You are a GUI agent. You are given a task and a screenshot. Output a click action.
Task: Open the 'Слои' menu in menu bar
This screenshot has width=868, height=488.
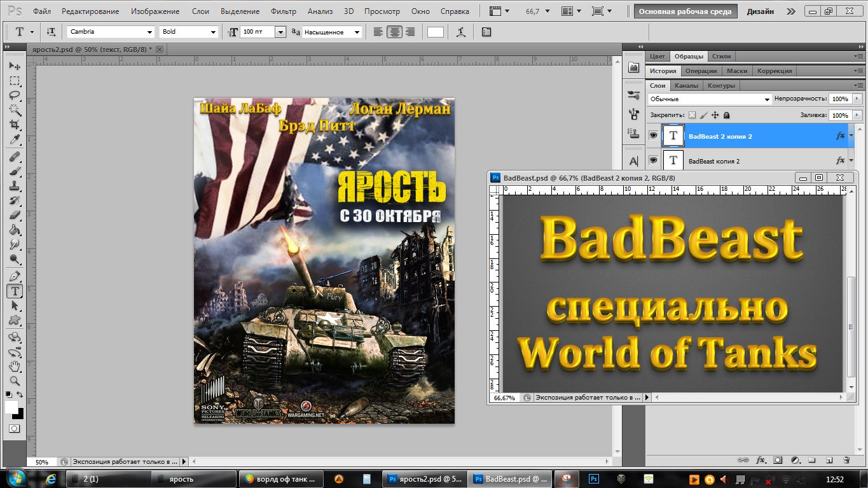coord(200,11)
